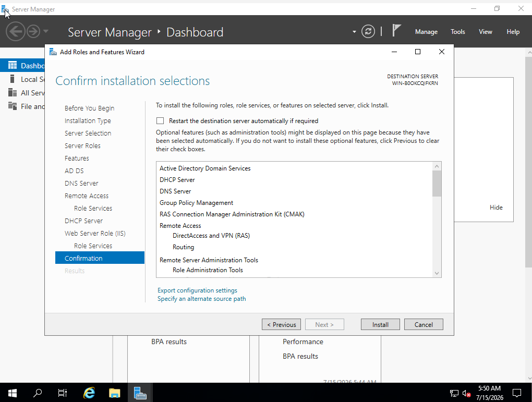Click Specify an alternate source path link
Image resolution: width=532 pixels, height=402 pixels.
pos(201,299)
